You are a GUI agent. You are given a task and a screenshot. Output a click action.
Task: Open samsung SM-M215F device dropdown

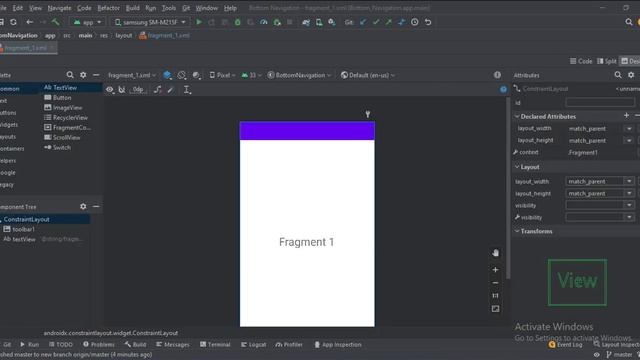(x=150, y=22)
